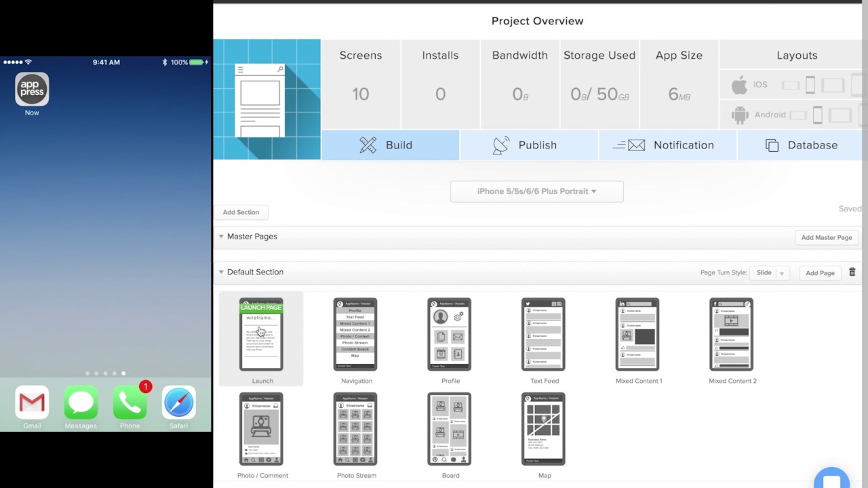Delete Default Section with trash icon

[852, 272]
